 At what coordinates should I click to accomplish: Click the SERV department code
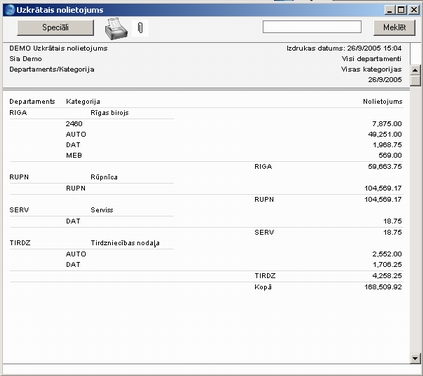tap(19, 210)
